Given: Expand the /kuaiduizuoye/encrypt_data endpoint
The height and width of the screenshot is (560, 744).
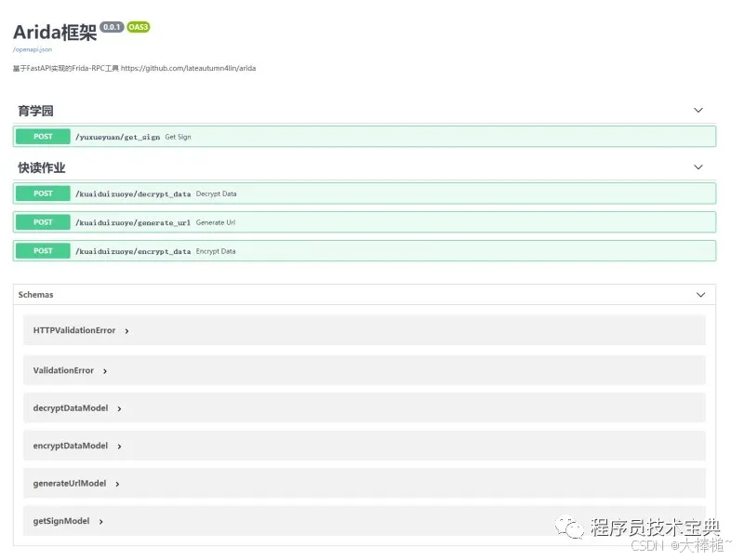Looking at the screenshot, I should click(365, 250).
